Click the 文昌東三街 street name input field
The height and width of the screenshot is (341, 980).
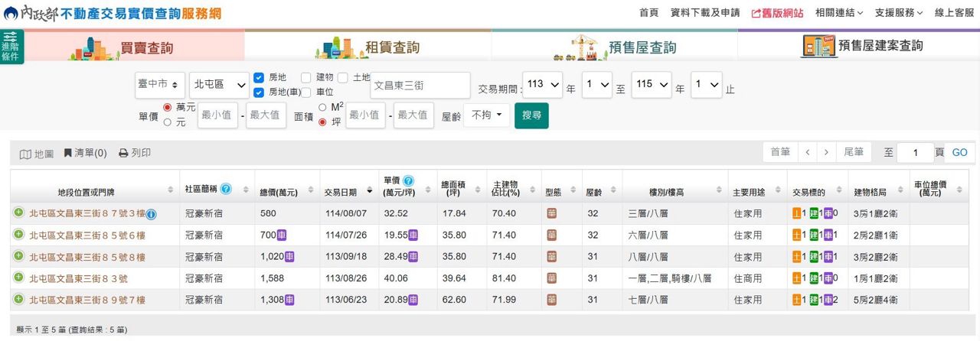[420, 86]
